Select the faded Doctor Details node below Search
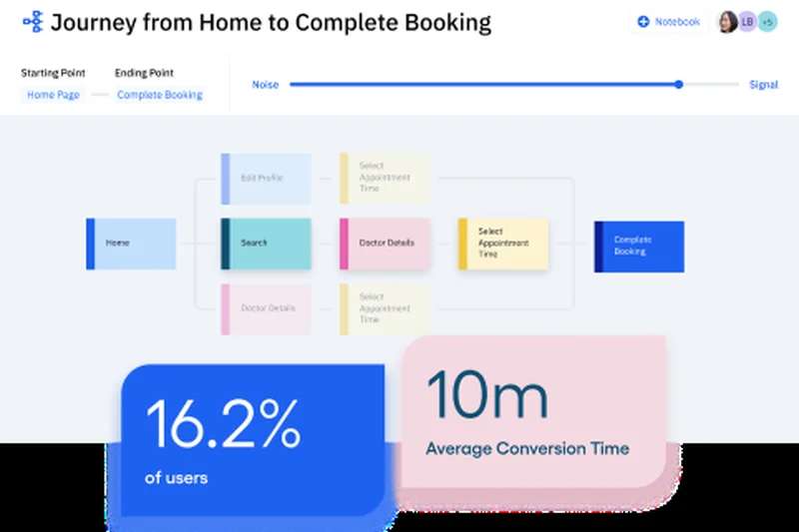Image resolution: width=799 pixels, height=532 pixels. click(266, 308)
